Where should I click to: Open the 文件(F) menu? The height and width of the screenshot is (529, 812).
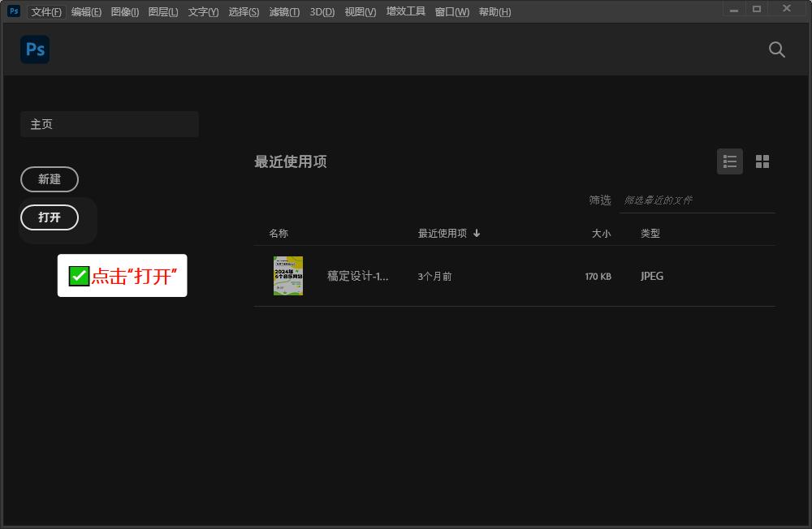click(x=46, y=11)
